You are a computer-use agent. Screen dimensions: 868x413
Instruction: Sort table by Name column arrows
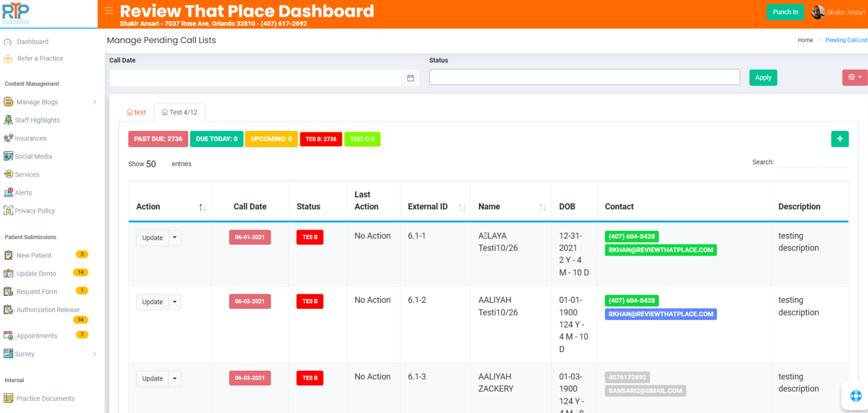pos(542,207)
